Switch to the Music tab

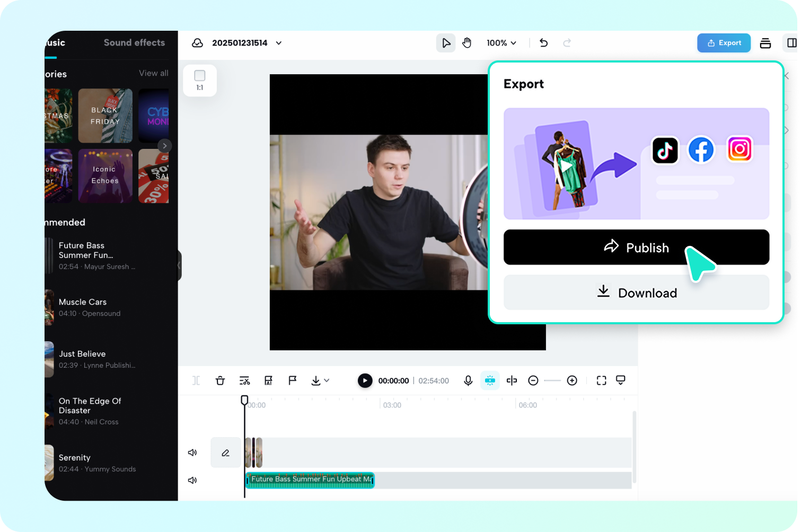pyautogui.click(x=55, y=42)
